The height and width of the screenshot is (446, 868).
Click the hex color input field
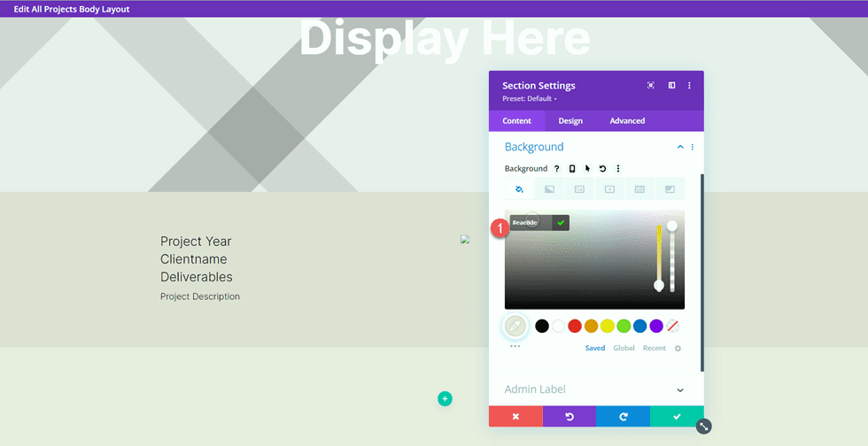tap(528, 223)
